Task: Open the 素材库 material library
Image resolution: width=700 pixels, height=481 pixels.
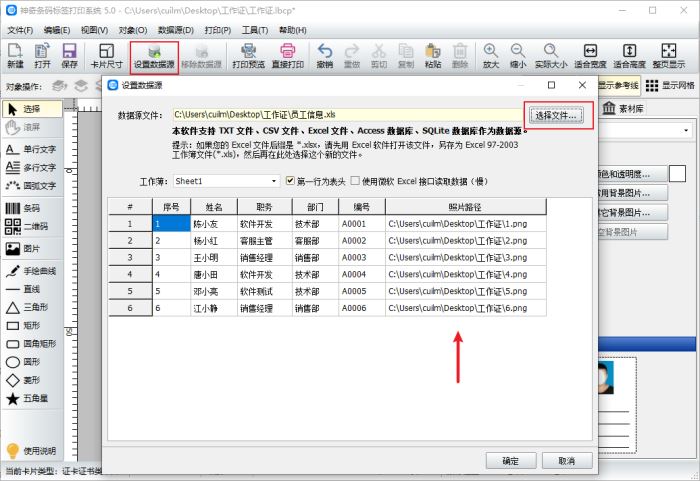Action: [x=623, y=109]
